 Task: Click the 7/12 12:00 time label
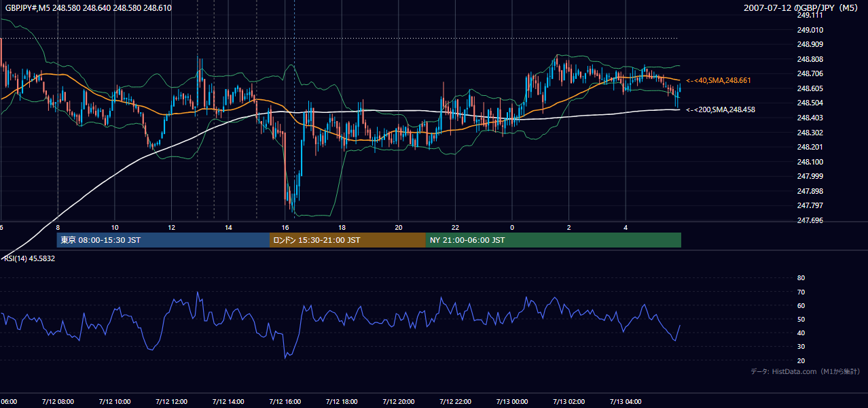(x=171, y=402)
